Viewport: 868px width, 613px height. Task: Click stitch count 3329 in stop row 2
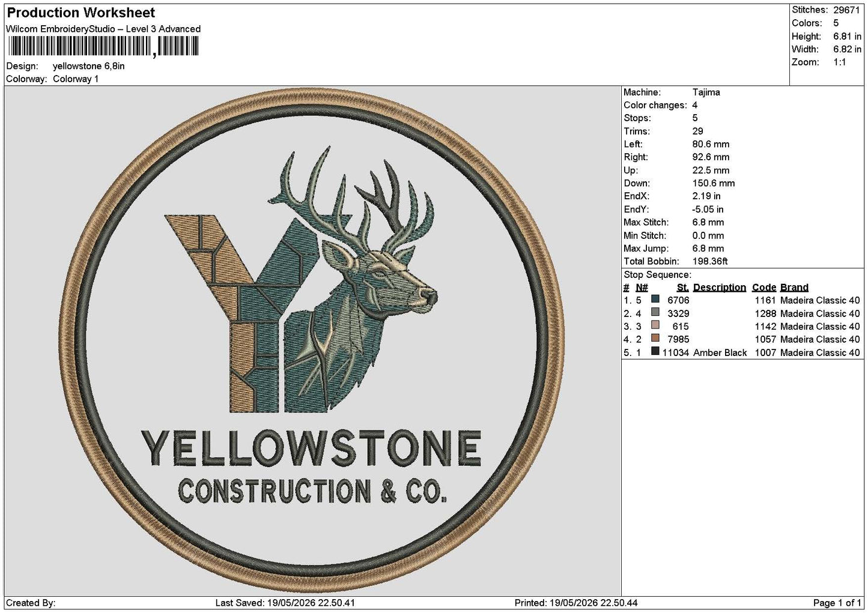[x=678, y=313]
